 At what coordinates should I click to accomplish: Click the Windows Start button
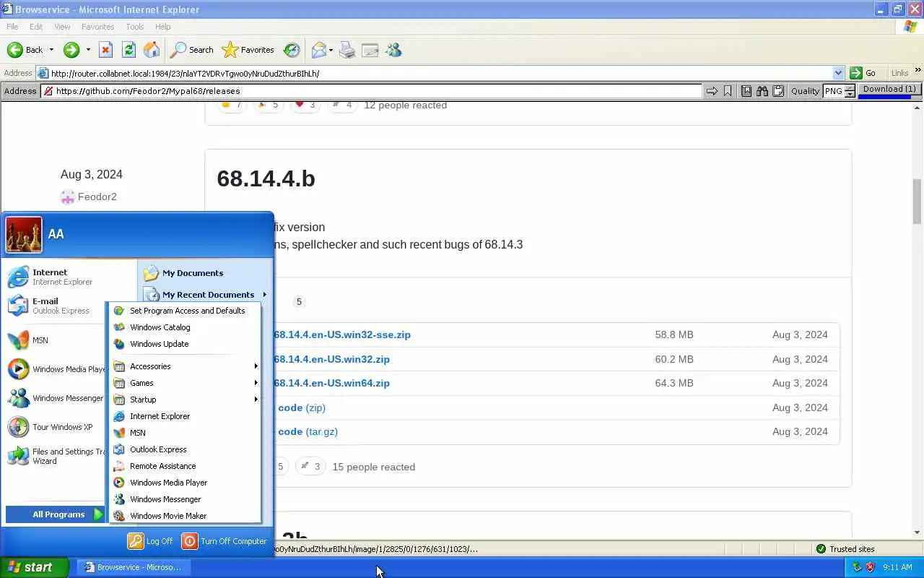34,567
